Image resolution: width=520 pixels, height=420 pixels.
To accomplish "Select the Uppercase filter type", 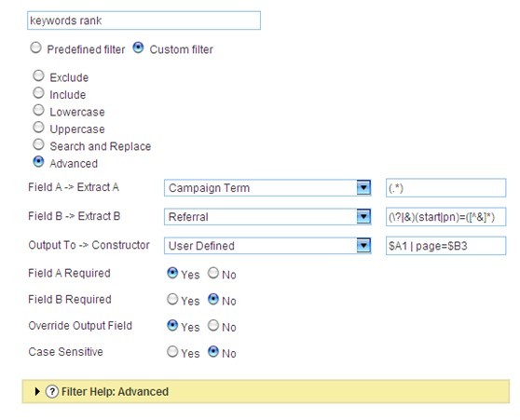I will (38, 128).
